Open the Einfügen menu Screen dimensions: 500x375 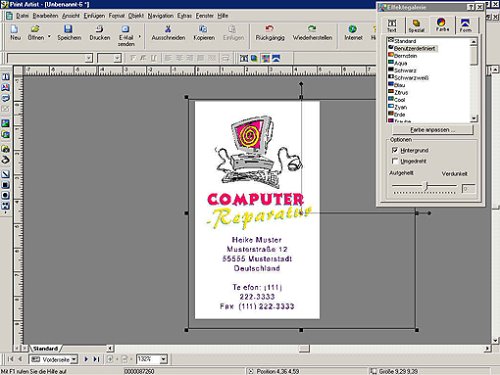[x=94, y=16]
